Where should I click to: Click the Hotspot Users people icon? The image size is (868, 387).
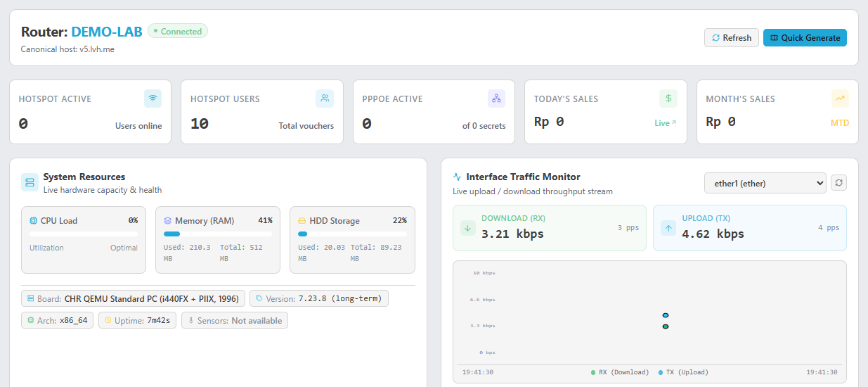(x=325, y=99)
